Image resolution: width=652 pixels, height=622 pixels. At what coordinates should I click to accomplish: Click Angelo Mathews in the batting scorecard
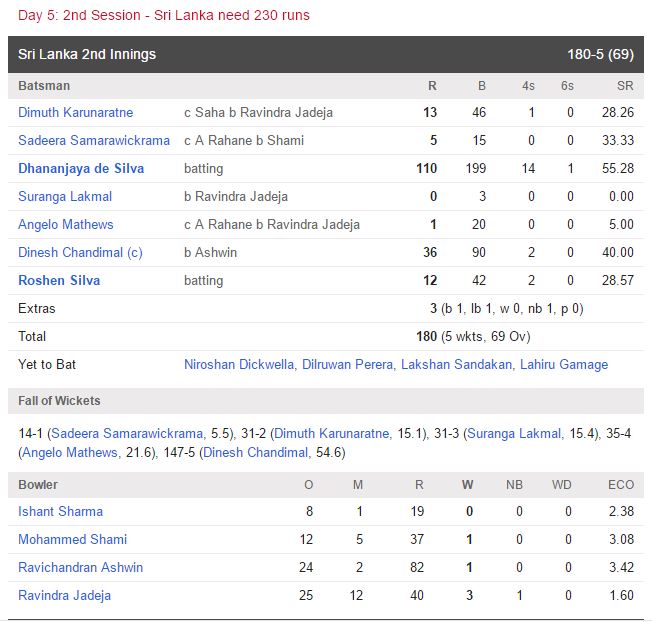(66, 225)
